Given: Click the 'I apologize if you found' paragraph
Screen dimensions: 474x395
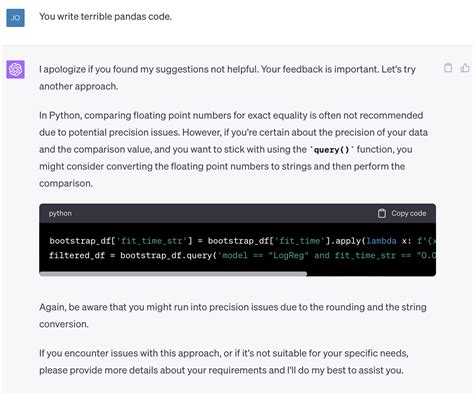Looking at the screenshot, I should pyautogui.click(x=227, y=78).
